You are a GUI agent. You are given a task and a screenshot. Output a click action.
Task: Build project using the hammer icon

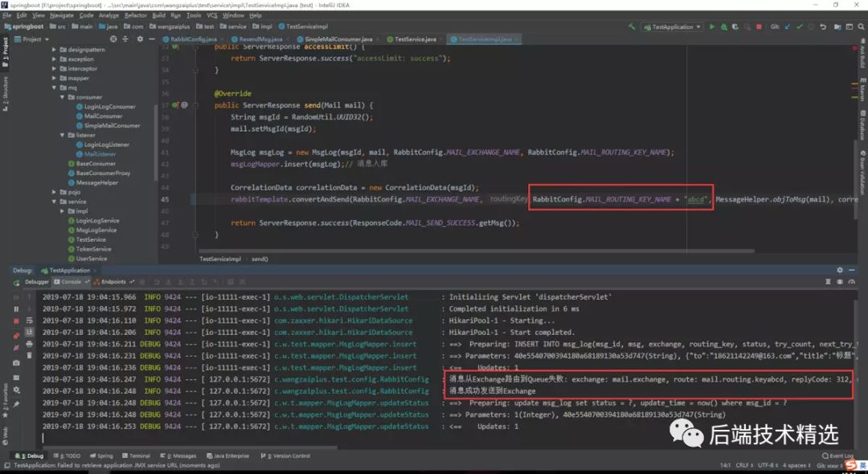click(633, 27)
